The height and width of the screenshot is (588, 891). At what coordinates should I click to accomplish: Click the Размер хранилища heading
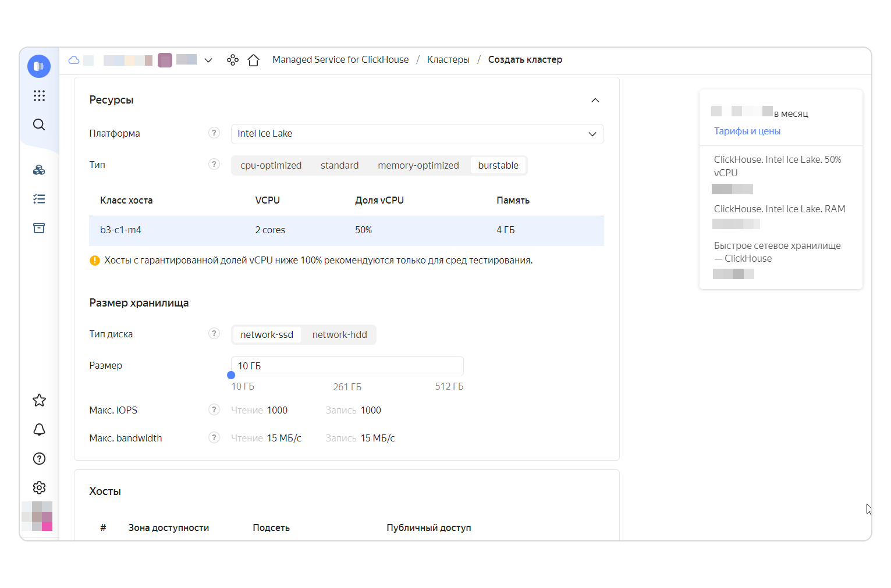point(139,303)
